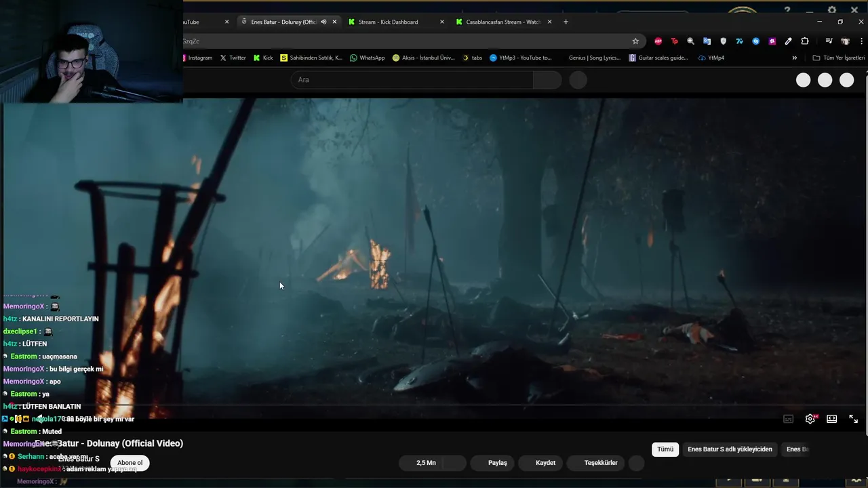Focus the YouTube Ara search box
Image resolution: width=868 pixels, height=488 pixels.
pyautogui.click(x=412, y=80)
